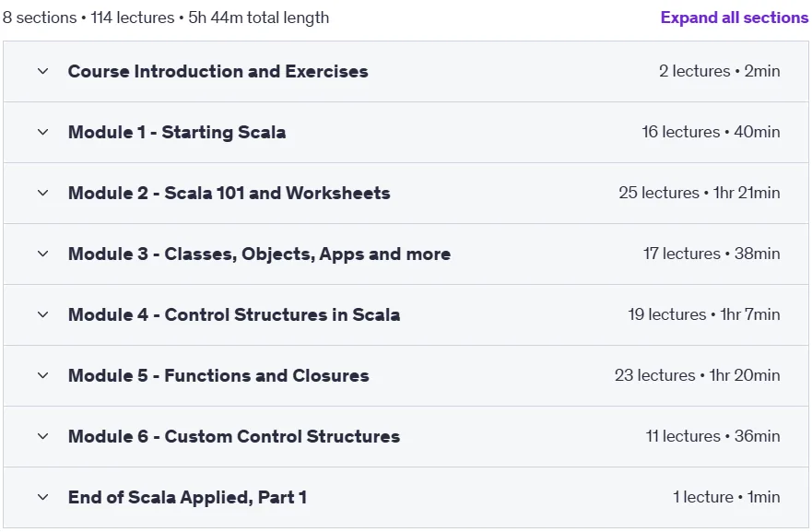
Task: Open Module 5 - Functions and Closures title
Action: point(218,375)
